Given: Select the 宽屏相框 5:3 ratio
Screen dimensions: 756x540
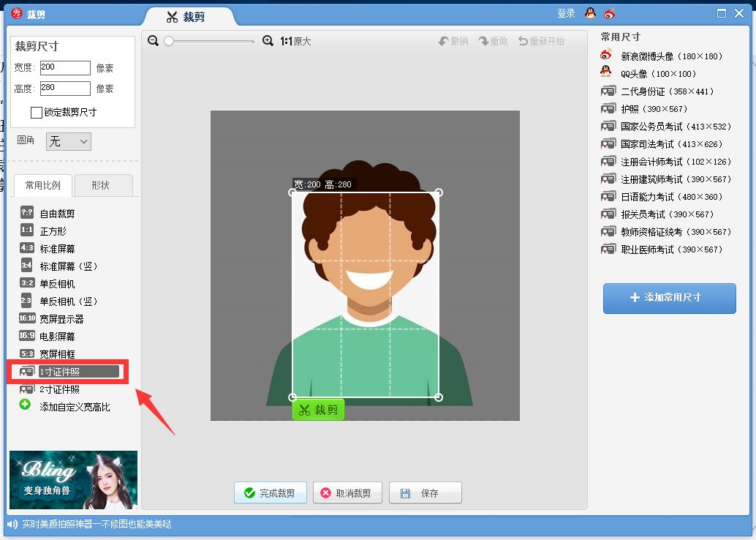Looking at the screenshot, I should pyautogui.click(x=48, y=353).
